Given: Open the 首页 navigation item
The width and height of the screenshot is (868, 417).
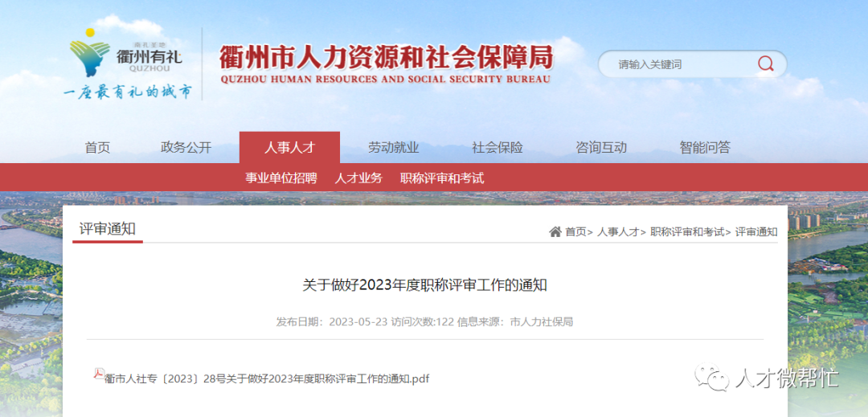Looking at the screenshot, I should click(x=97, y=148).
